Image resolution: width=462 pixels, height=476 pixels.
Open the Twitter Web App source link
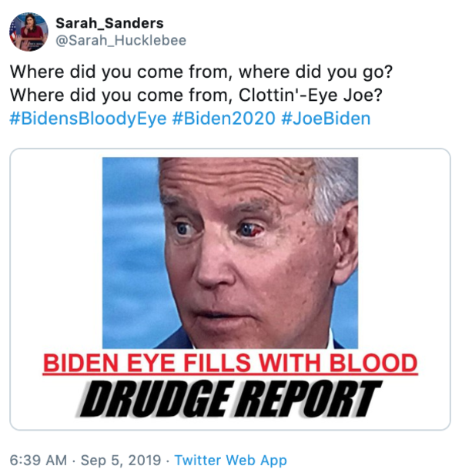pyautogui.click(x=230, y=461)
